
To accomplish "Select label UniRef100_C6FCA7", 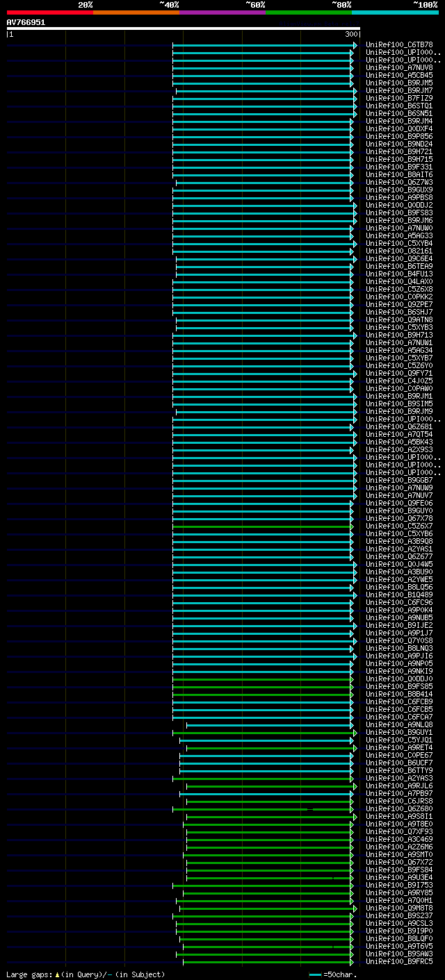I will (x=399, y=717).
